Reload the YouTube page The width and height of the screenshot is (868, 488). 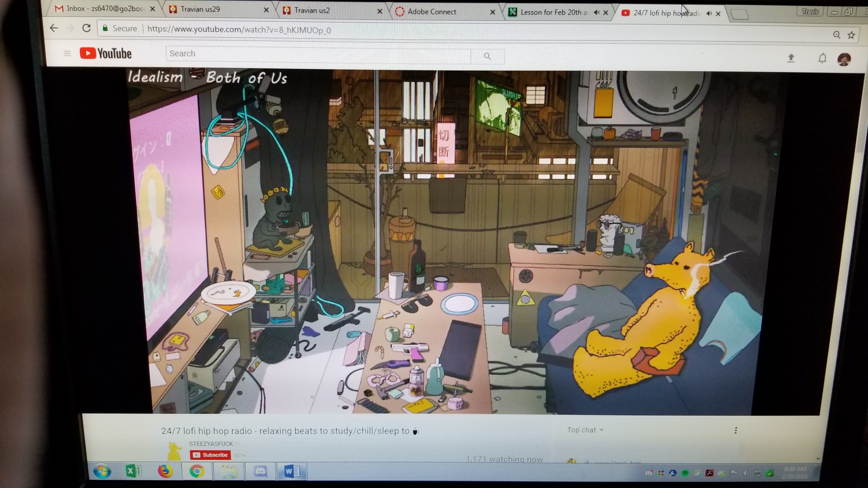coord(87,28)
